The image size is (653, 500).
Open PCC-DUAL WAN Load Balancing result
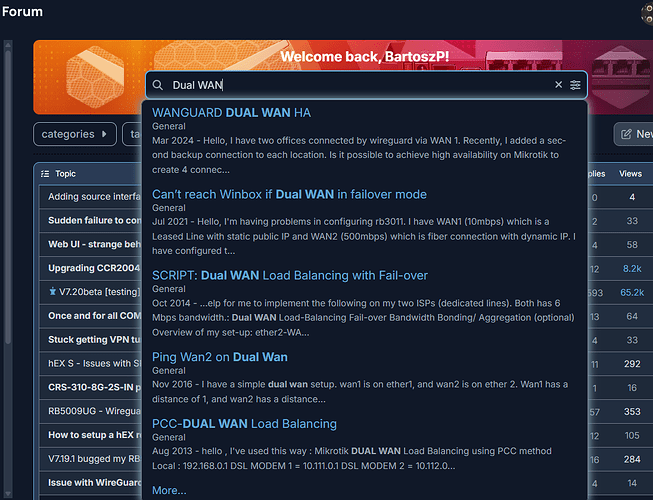pyautogui.click(x=244, y=424)
